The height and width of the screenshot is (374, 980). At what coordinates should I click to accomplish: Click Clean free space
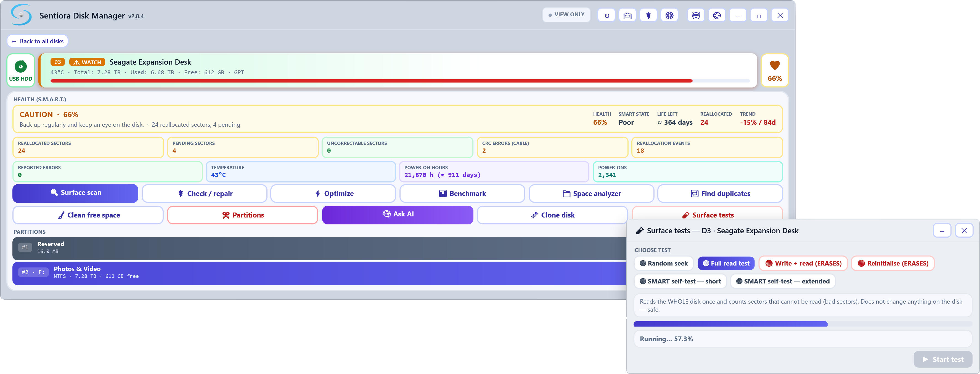click(x=88, y=215)
